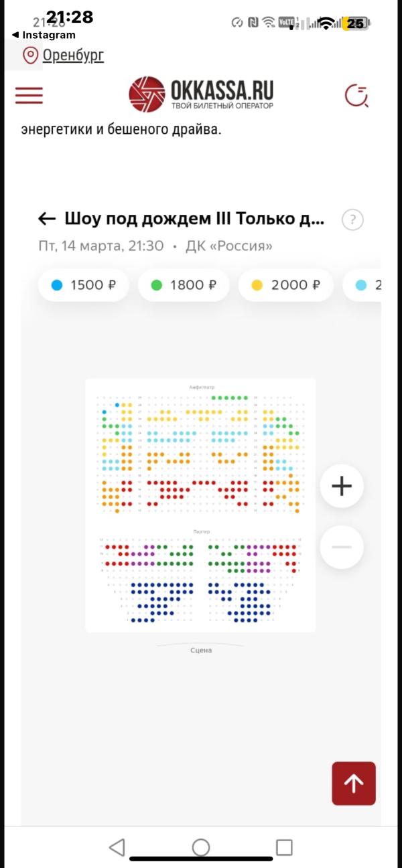
Task: Open Android recent apps square button
Action: [x=284, y=847]
